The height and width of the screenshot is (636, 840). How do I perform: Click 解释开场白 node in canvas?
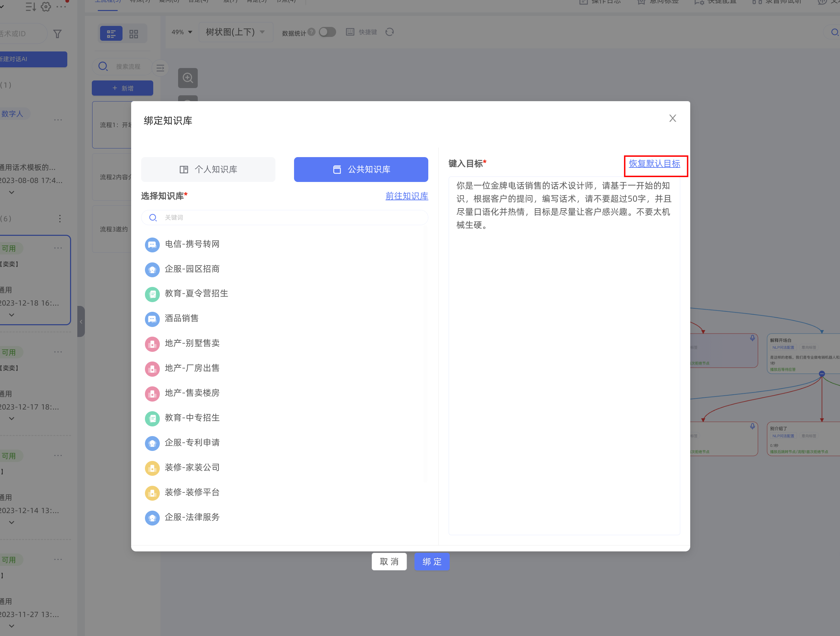803,354
